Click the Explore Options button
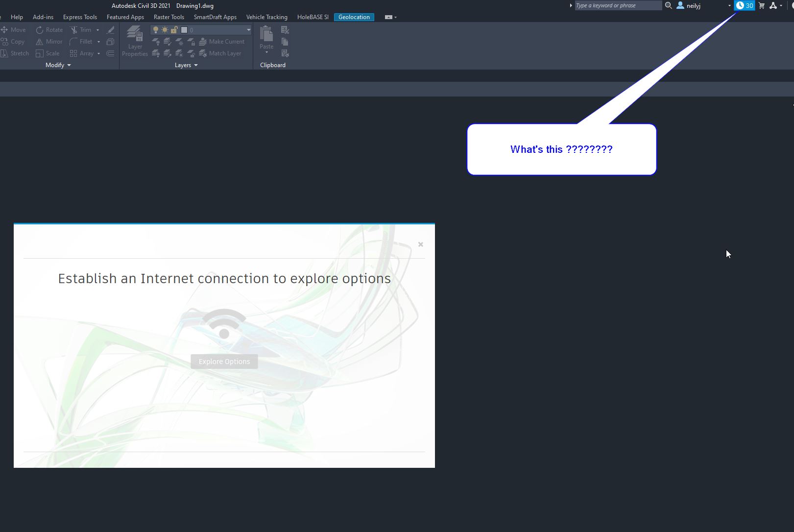The width and height of the screenshot is (794, 532). (224, 362)
